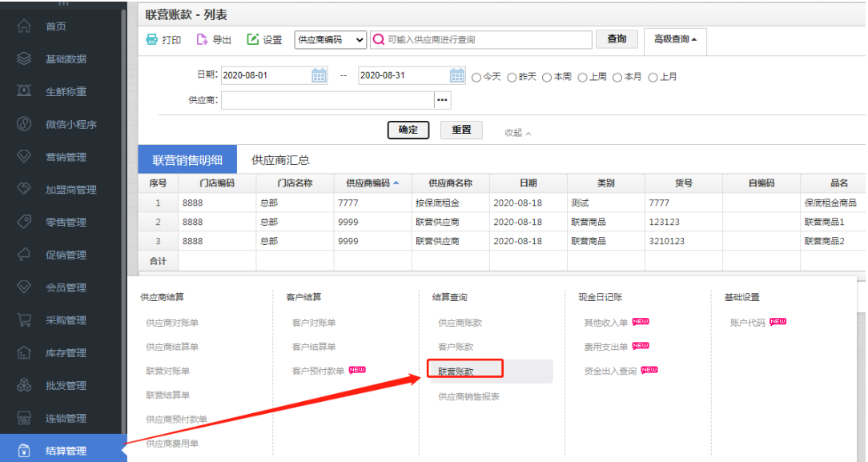Select the 本周 radio button

(x=547, y=78)
